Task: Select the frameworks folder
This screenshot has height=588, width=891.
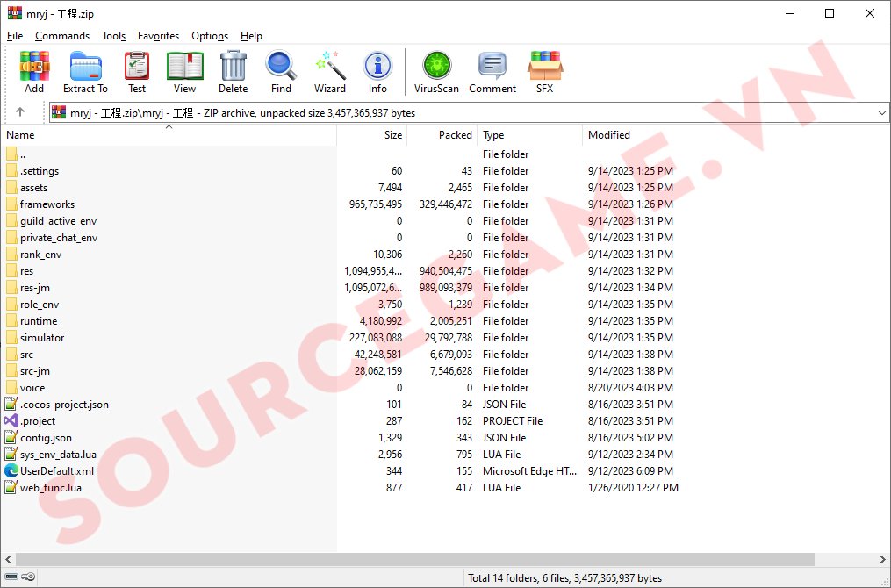Action: 47,204
